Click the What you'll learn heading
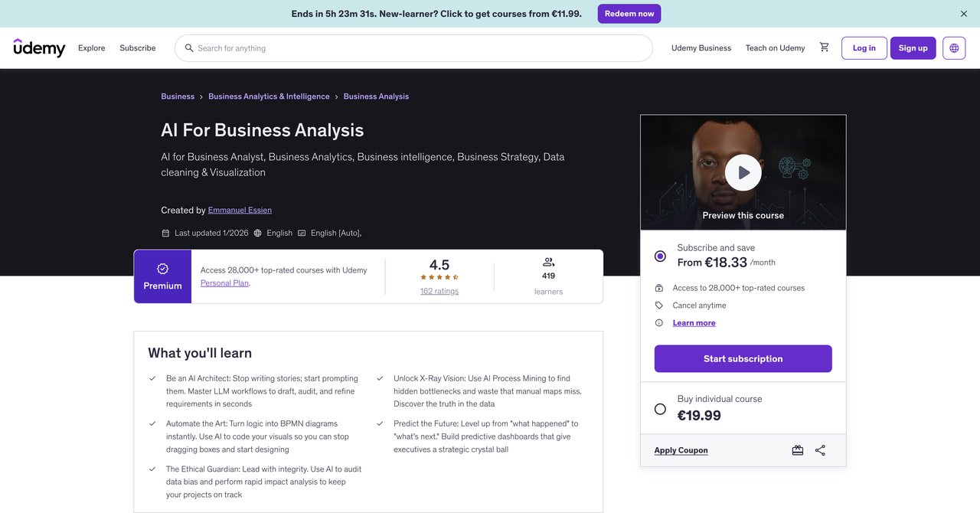Viewport: 980px width, 513px height. pos(200,353)
